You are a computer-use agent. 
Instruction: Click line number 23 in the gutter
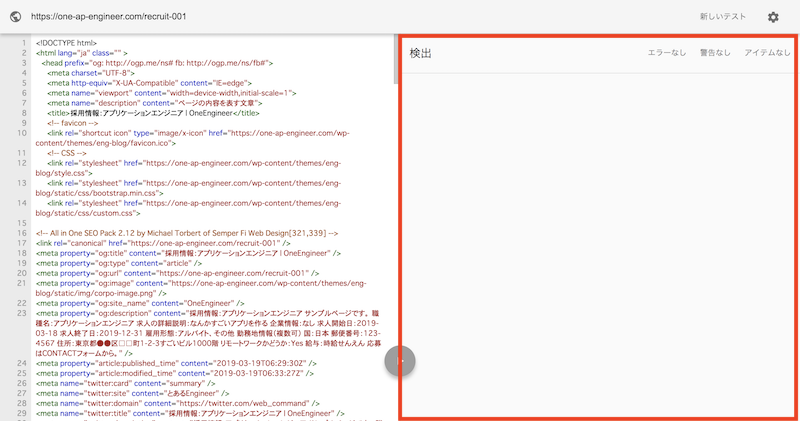22,313
